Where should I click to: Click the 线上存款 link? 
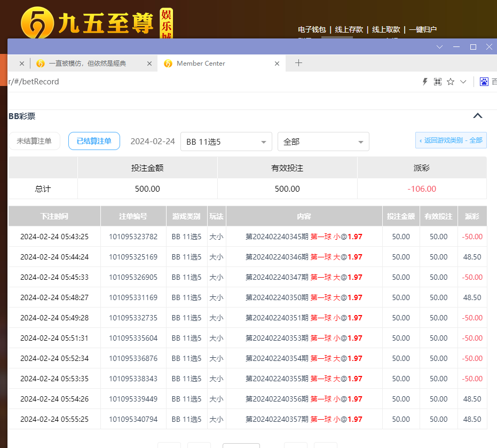click(349, 29)
